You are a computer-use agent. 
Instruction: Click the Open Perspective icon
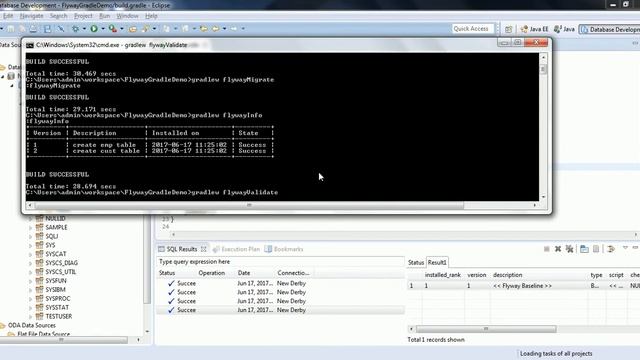pos(508,29)
